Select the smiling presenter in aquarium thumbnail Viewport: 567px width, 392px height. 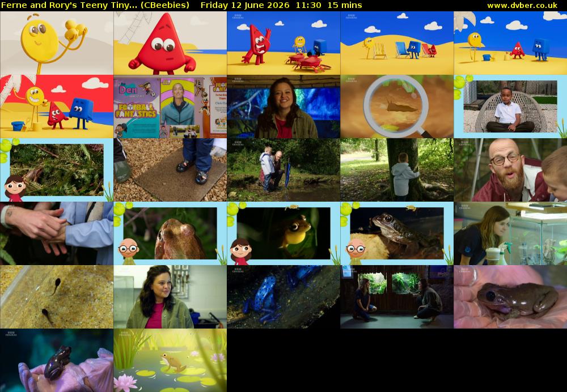pyautogui.click(x=283, y=106)
